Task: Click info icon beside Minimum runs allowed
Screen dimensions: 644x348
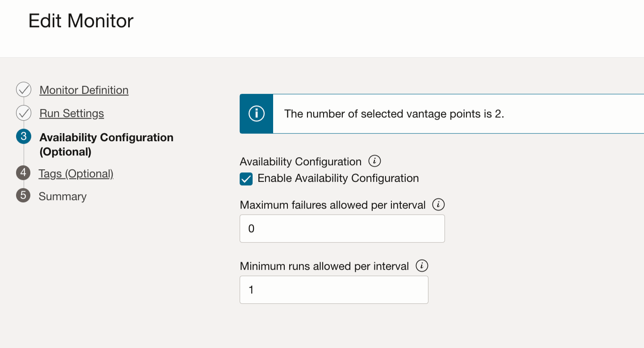Action: click(x=422, y=265)
